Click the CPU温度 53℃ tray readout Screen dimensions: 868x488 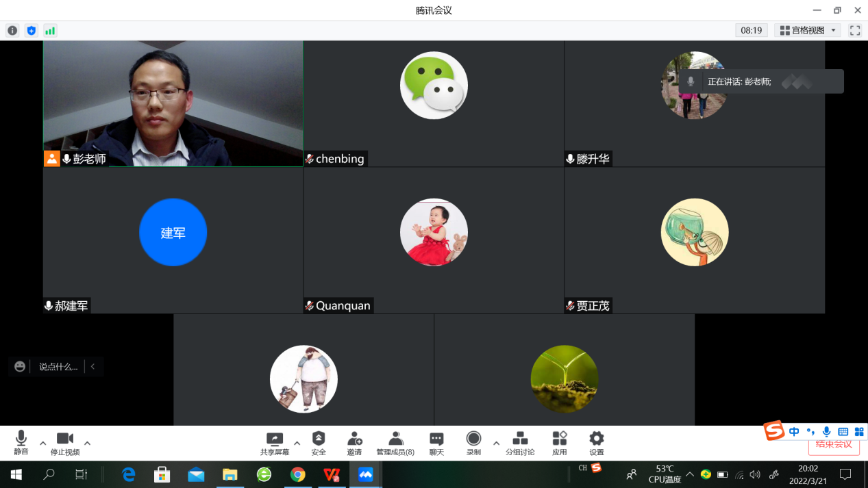point(665,474)
